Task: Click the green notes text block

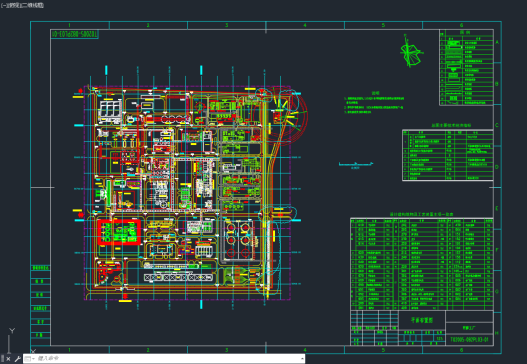Action: [x=374, y=103]
